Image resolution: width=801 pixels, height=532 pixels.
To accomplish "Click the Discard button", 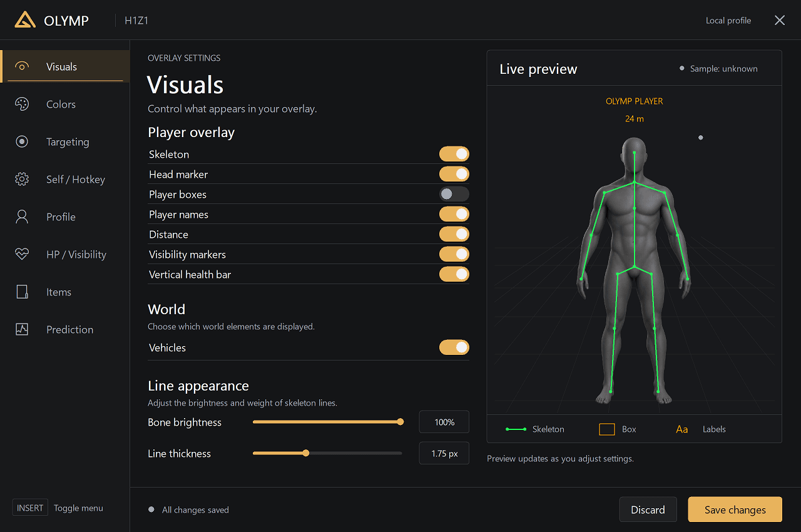I will click(648, 509).
